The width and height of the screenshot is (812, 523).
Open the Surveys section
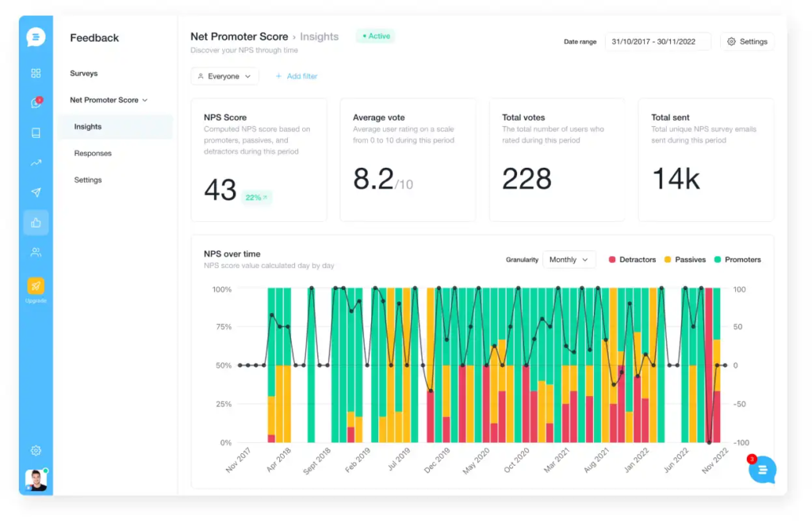[84, 74]
